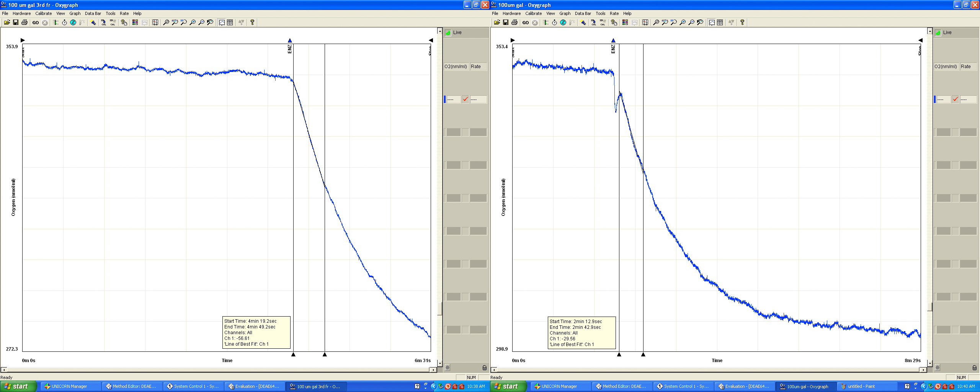Image resolution: width=980 pixels, height=392 pixels.
Task: Open the Rate menu in '100um gal' window
Action: (x=614, y=13)
